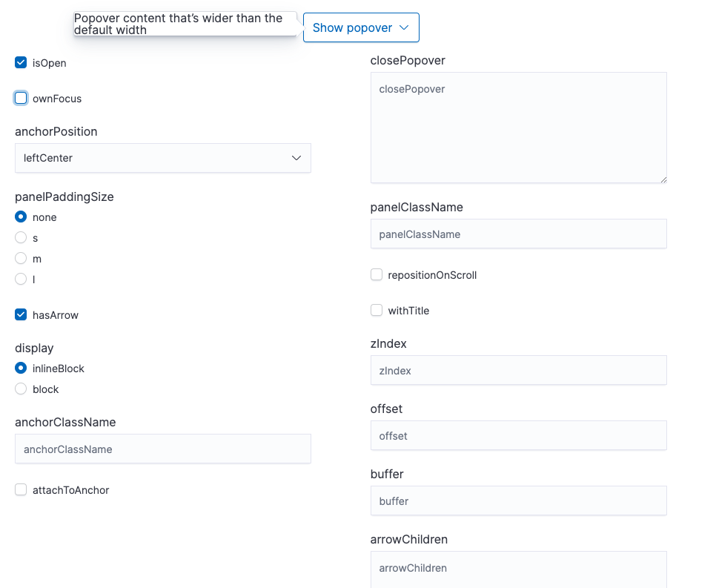Select inlineBlock display mode

[x=21, y=368]
